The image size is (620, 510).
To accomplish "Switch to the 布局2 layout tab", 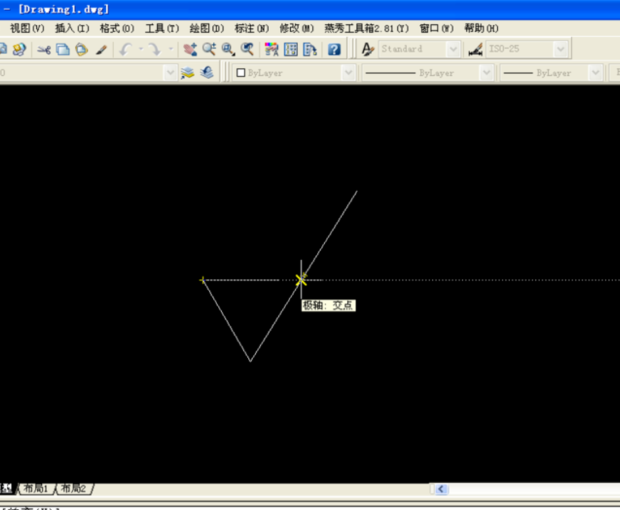I will click(74, 489).
